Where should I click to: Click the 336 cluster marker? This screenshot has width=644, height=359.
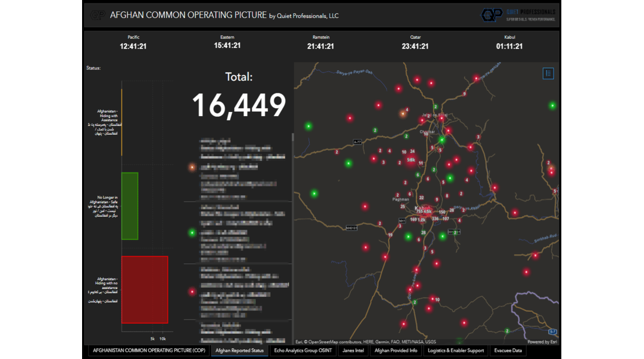435,218
